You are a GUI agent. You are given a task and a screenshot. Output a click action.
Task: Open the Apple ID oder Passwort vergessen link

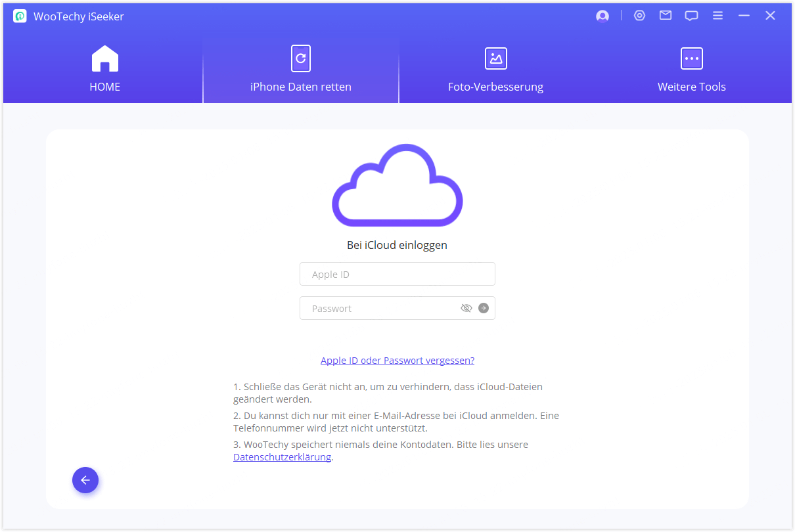[397, 360]
